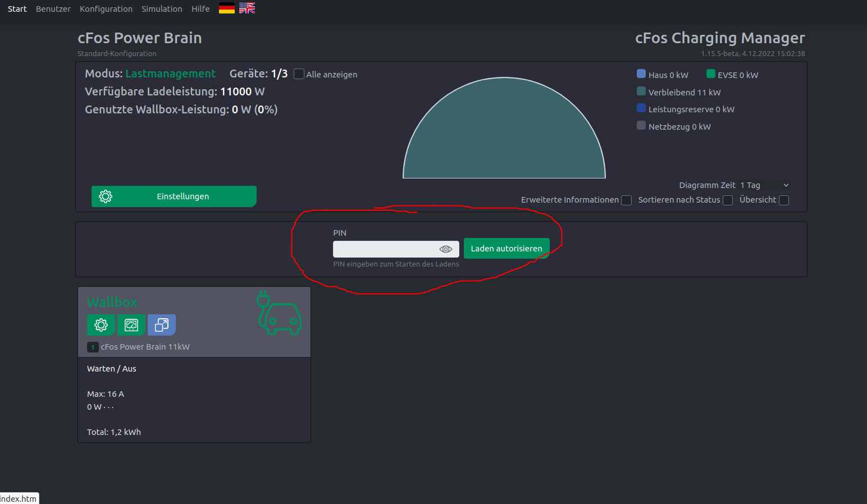Click the Wallbox title link
The width and height of the screenshot is (867, 504).
[112, 302]
